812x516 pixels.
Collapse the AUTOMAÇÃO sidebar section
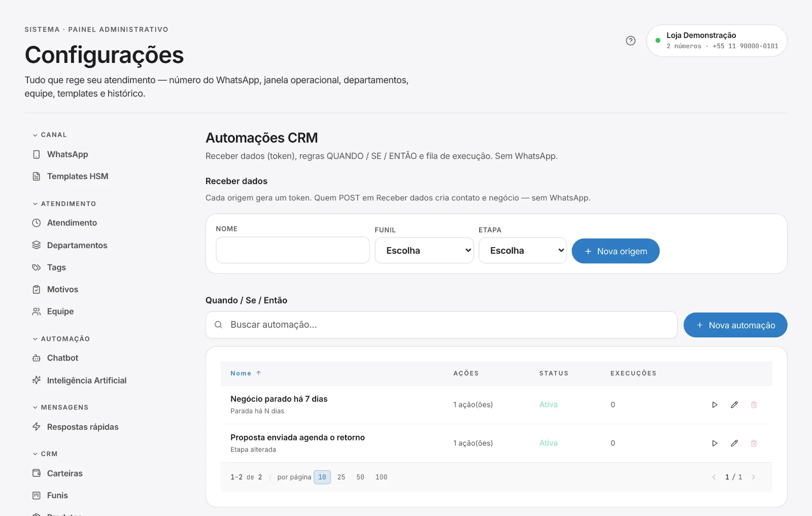(x=61, y=339)
